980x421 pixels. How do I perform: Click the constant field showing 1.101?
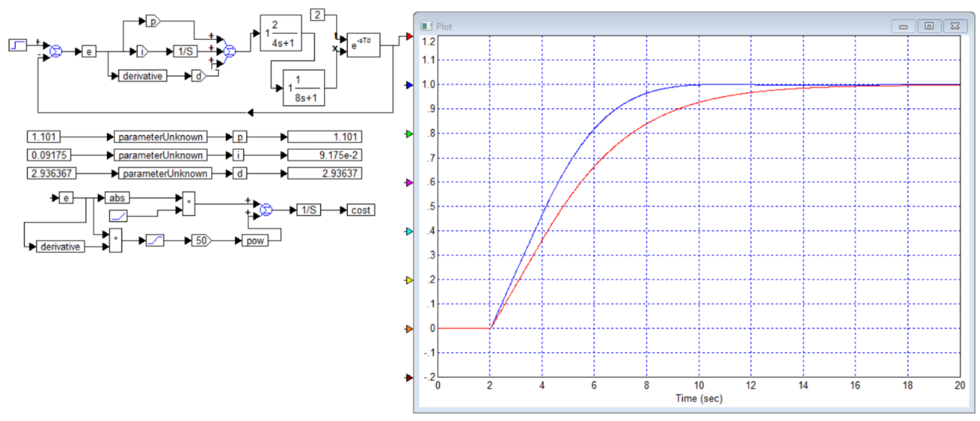click(43, 137)
